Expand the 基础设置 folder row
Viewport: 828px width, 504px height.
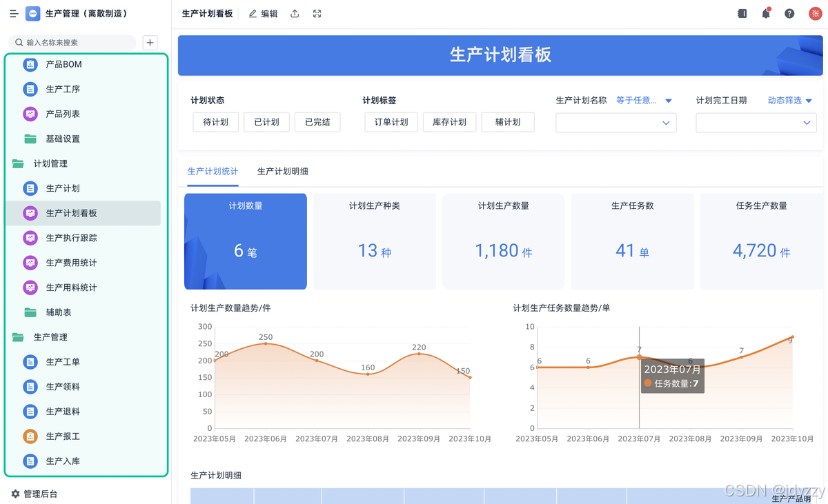point(83,139)
